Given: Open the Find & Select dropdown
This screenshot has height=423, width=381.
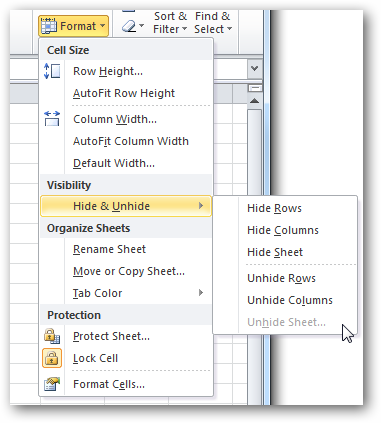Looking at the screenshot, I should point(213,23).
